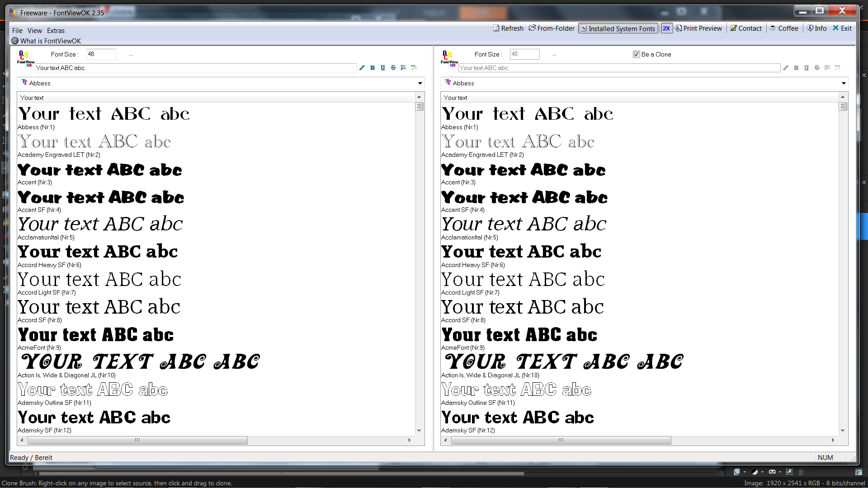Open left pane text color grid icon

tap(404, 68)
